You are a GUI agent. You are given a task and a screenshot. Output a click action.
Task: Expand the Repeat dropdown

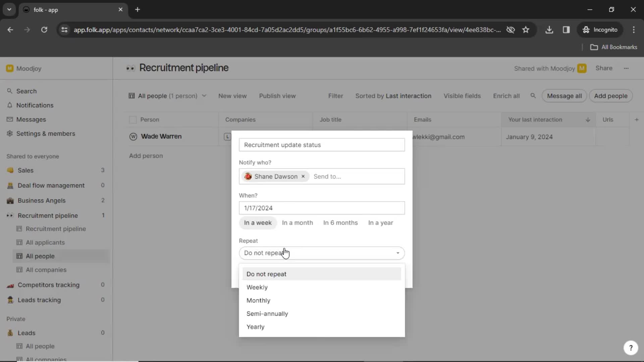[x=322, y=252]
